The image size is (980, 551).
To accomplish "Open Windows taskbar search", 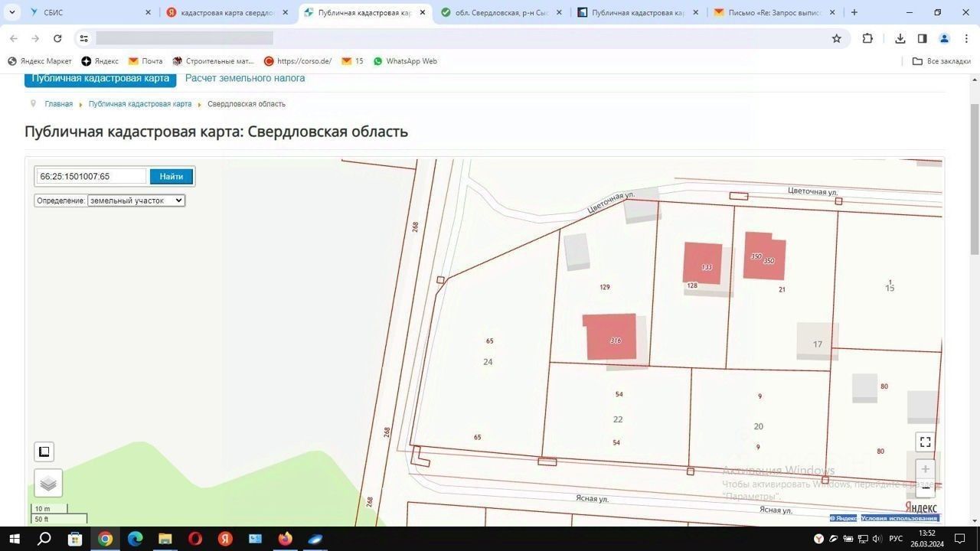I will (x=44, y=539).
